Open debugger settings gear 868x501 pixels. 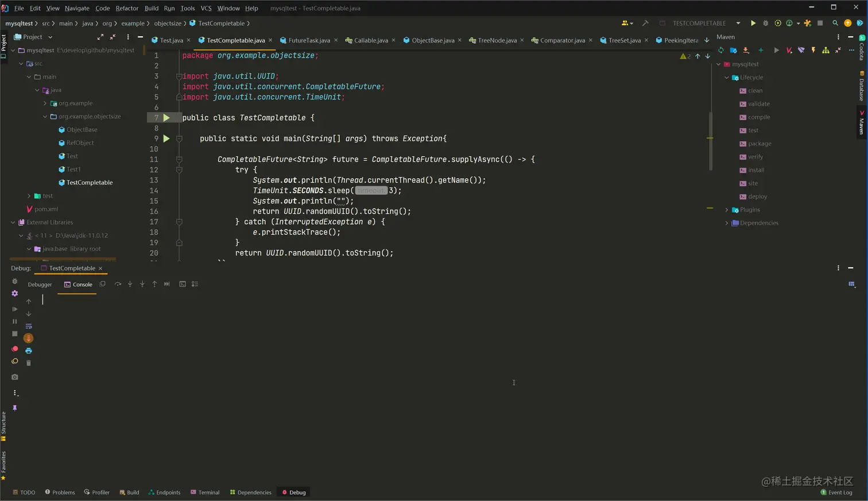pos(14,293)
